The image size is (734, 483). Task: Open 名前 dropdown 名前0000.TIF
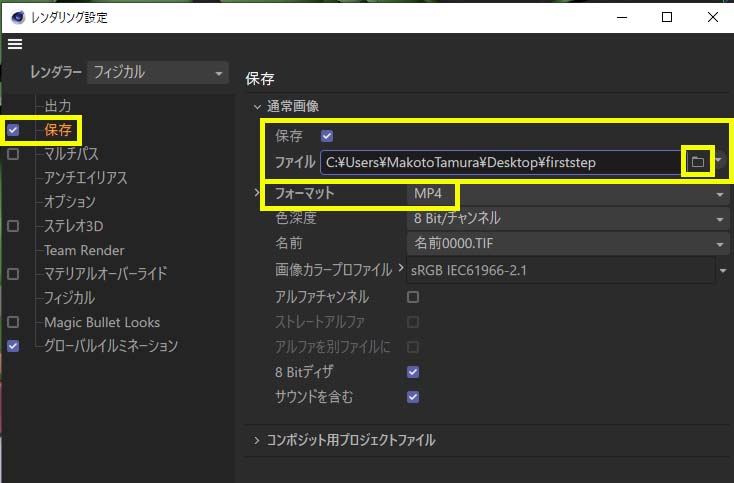(567, 243)
